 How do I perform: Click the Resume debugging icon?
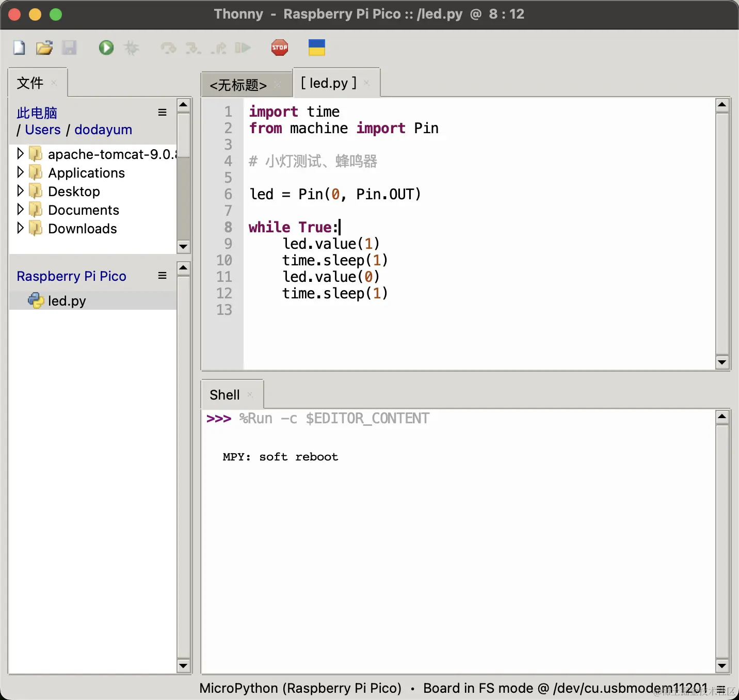243,48
